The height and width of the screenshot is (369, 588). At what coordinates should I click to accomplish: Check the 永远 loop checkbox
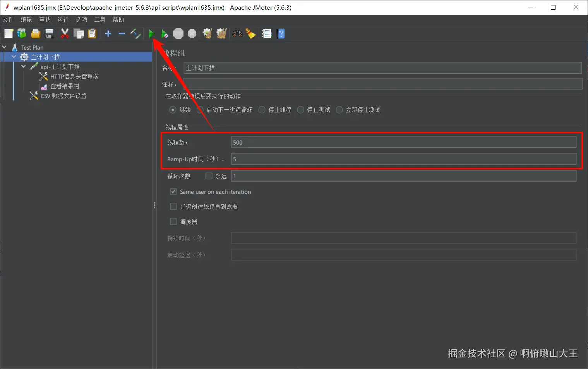(209, 176)
